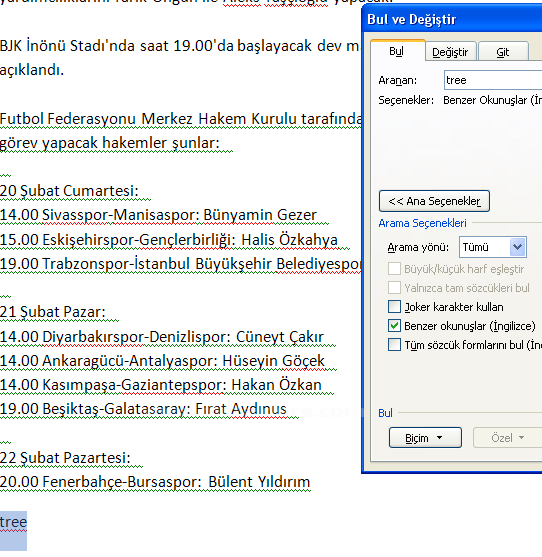Screen dimensions: 542x557
Task: Click the heading 21 Şubat Pazar:
Action: 53,312
